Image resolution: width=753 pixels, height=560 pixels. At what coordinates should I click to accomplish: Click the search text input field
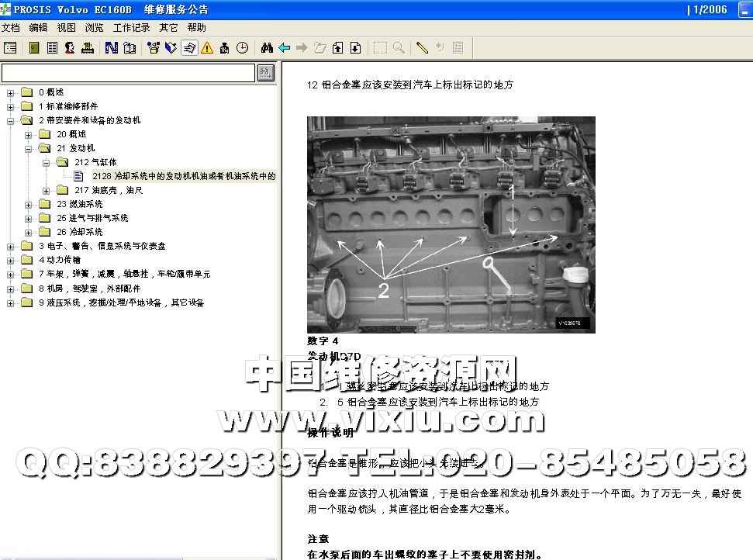coord(128,73)
